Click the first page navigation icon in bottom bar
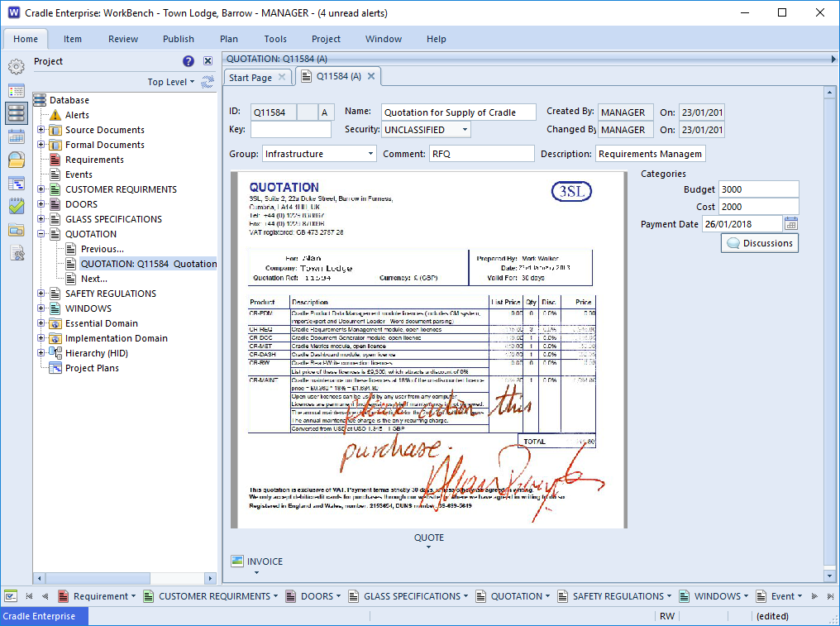 coord(30,596)
